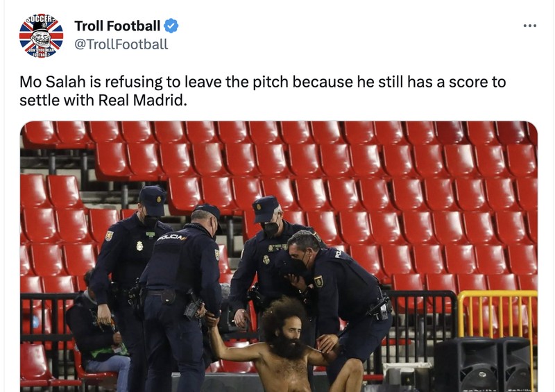Open the tweet's attached stadium photo
This screenshot has height=392, width=555.
click(x=279, y=257)
